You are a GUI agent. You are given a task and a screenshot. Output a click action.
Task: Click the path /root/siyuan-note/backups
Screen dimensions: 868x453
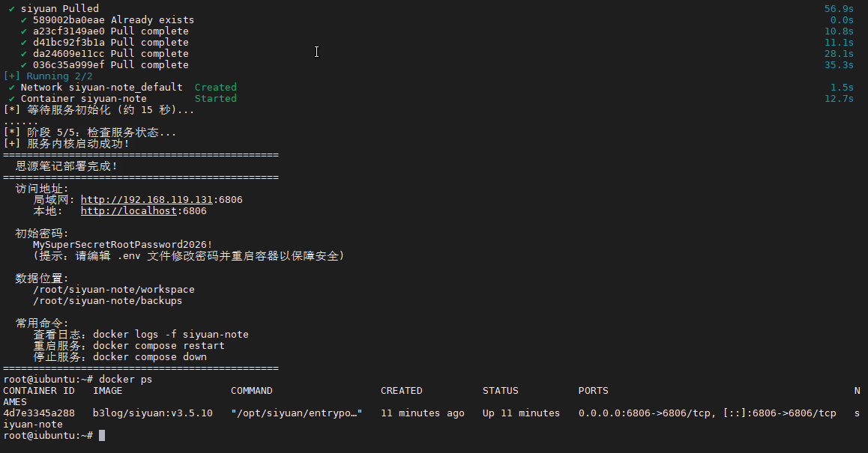click(x=107, y=301)
